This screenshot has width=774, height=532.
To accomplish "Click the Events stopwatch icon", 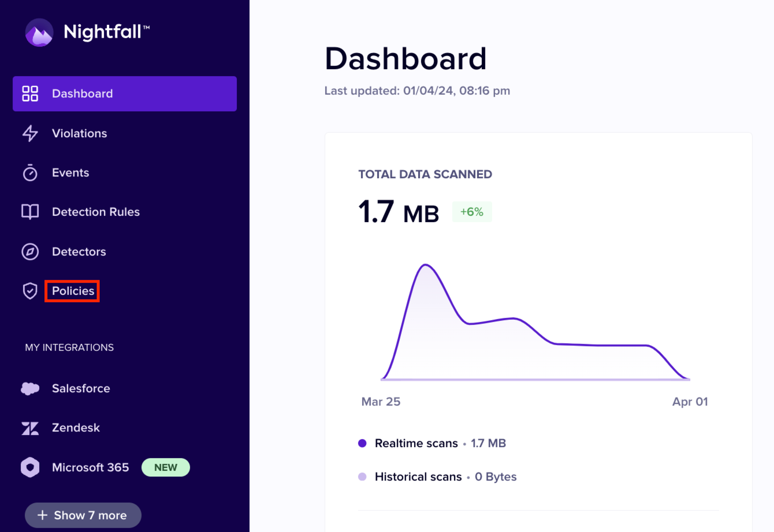I will (30, 173).
